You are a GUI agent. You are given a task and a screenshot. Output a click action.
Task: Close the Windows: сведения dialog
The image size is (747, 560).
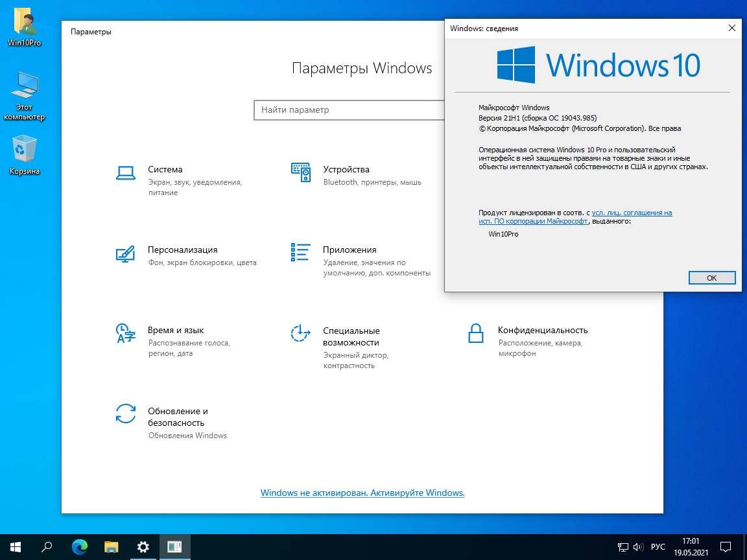(731, 28)
